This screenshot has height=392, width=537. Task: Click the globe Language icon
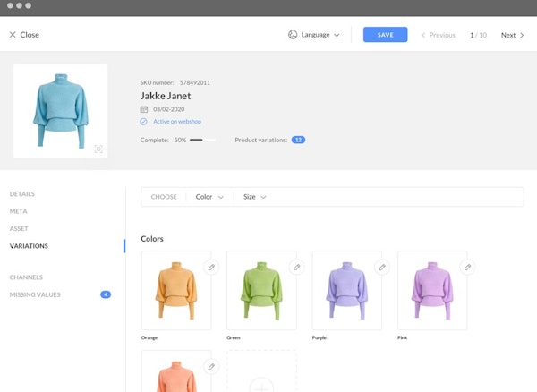pyautogui.click(x=293, y=35)
